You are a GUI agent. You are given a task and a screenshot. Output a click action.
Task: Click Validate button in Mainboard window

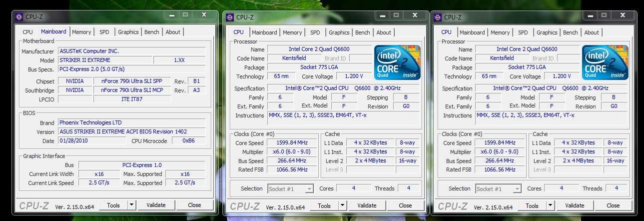[156, 205]
